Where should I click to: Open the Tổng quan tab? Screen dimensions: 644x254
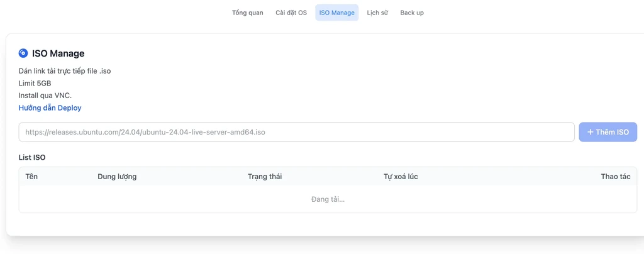(247, 13)
